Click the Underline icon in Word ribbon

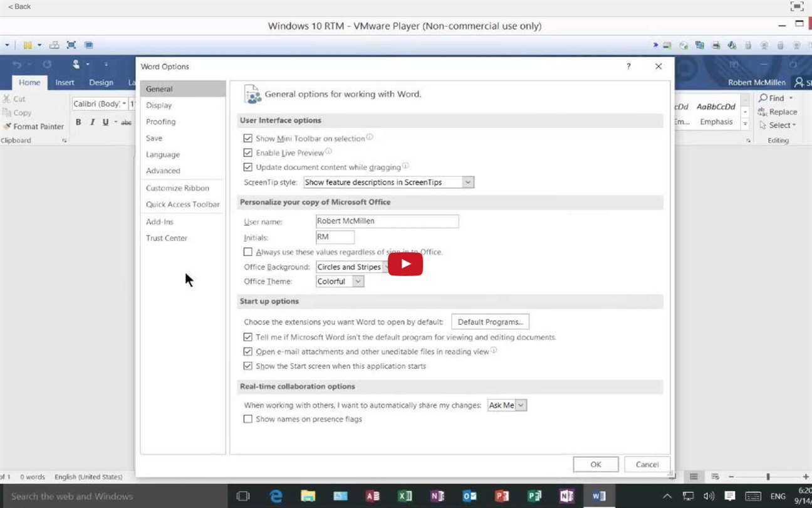(x=105, y=122)
